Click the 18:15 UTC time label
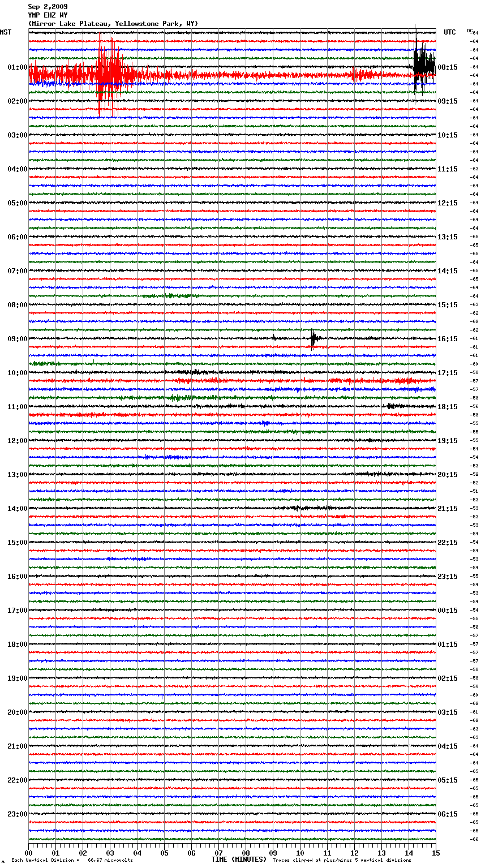 point(448,407)
